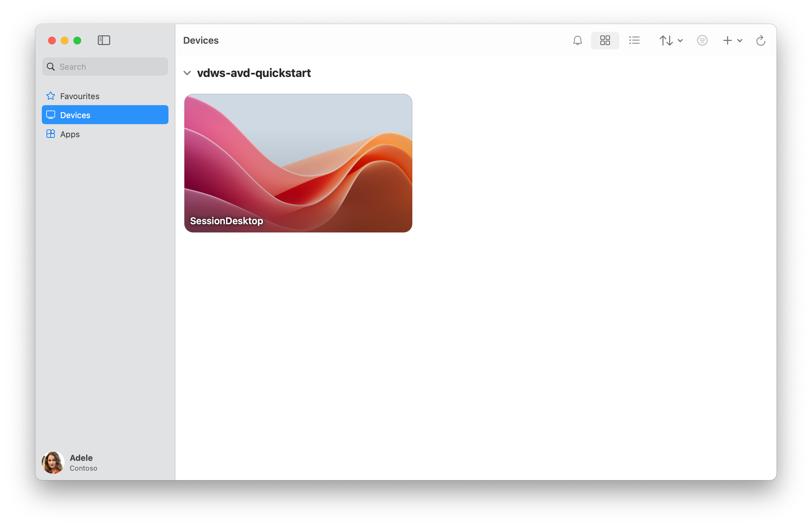
Task: Switch to list view
Action: [634, 41]
